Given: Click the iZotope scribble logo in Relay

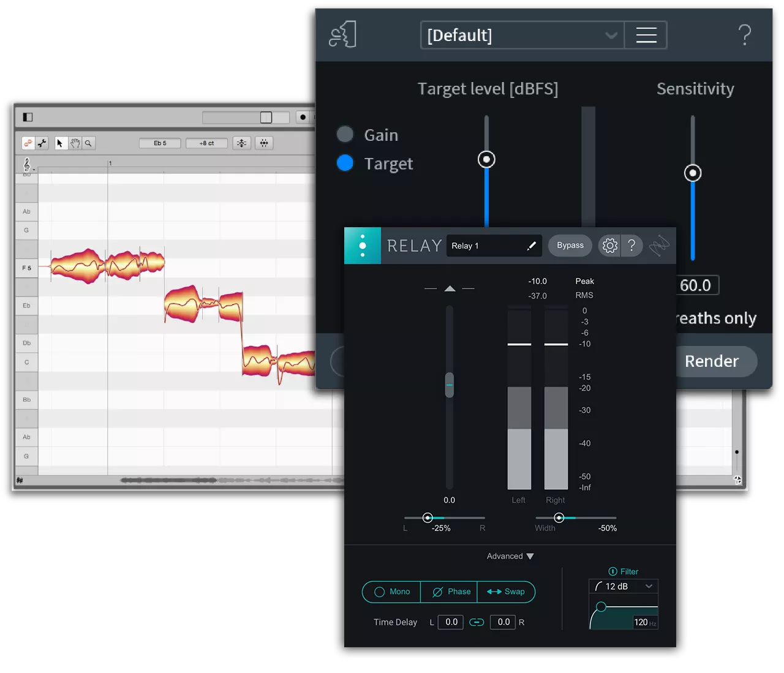Looking at the screenshot, I should 659,246.
